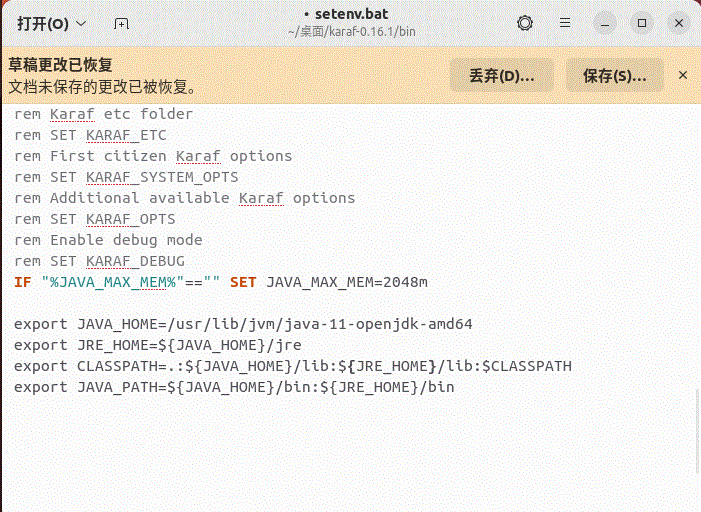Viewport: 701px width, 512px height.
Task: Click the ~/桌面/karaf-0.16.1/bin path subtitle
Action: (352, 32)
